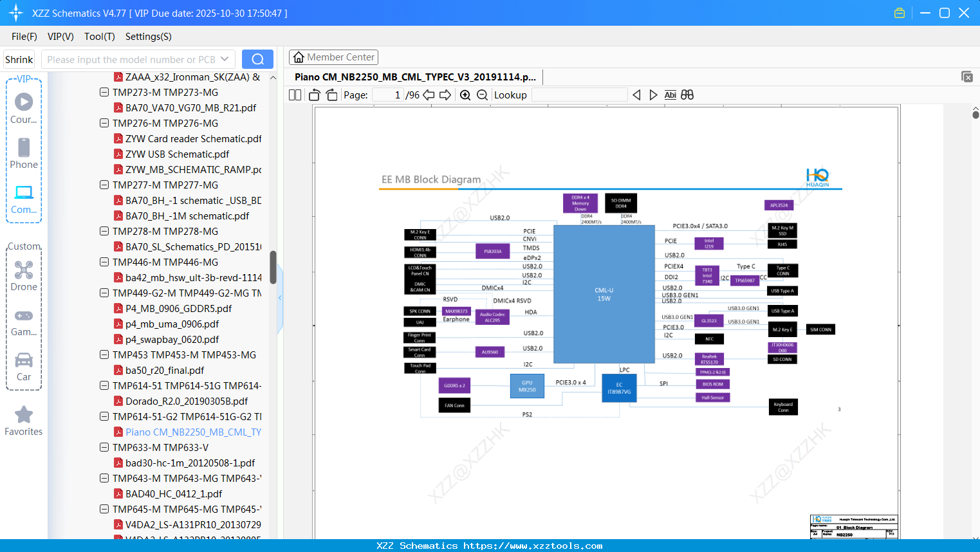This screenshot has height=552, width=980.
Task: Click the binoculars search icon
Action: pyautogui.click(x=687, y=95)
